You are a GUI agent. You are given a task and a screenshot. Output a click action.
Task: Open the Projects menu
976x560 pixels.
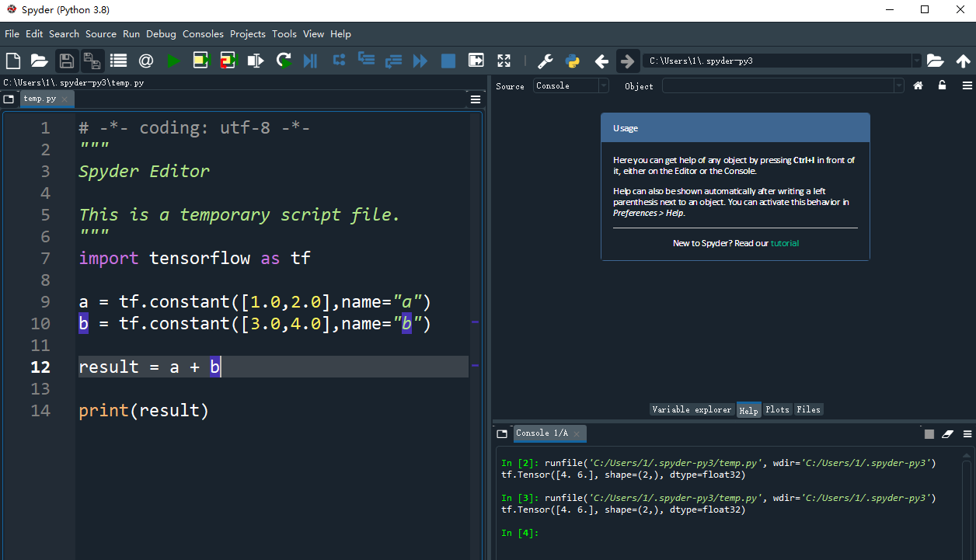[248, 33]
